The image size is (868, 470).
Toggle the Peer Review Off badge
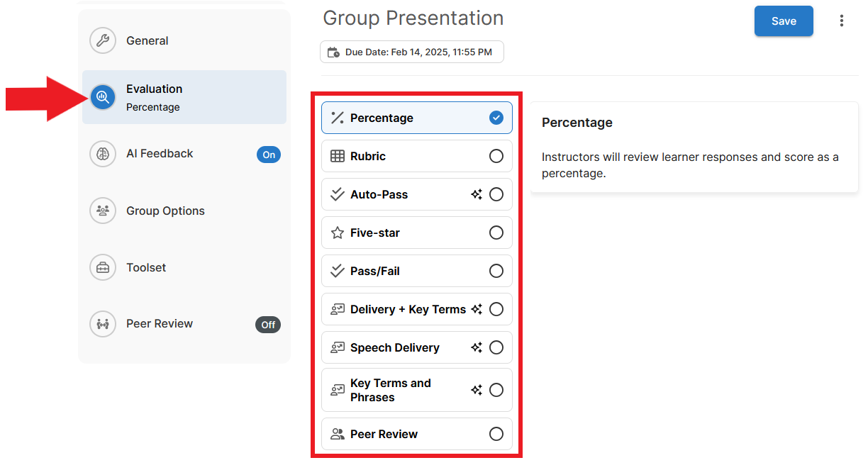[268, 325]
